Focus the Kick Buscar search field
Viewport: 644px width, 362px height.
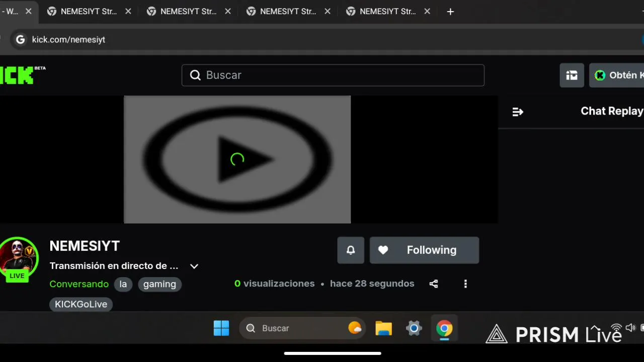[x=333, y=75]
